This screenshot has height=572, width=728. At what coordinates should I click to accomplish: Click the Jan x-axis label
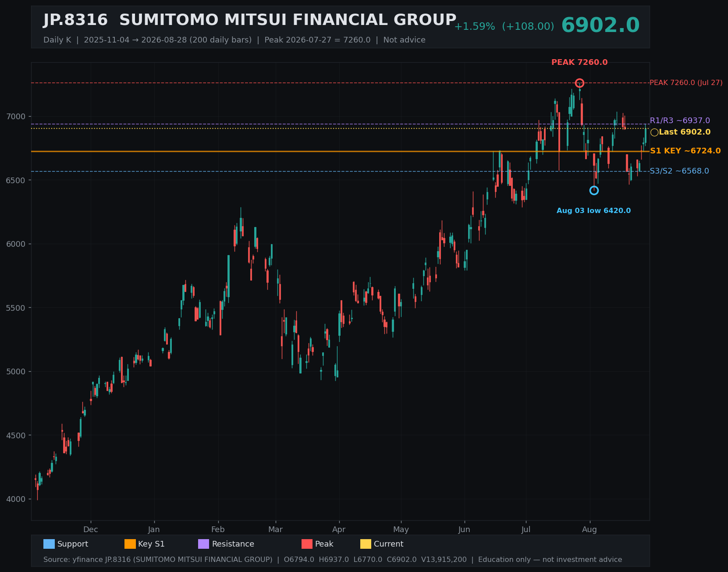[x=154, y=529]
